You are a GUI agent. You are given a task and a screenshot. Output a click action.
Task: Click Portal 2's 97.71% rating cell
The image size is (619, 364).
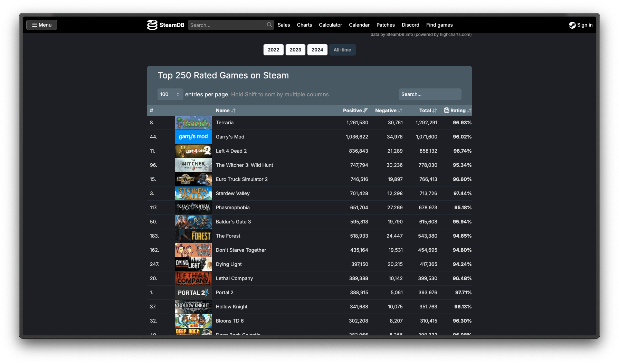tap(463, 293)
